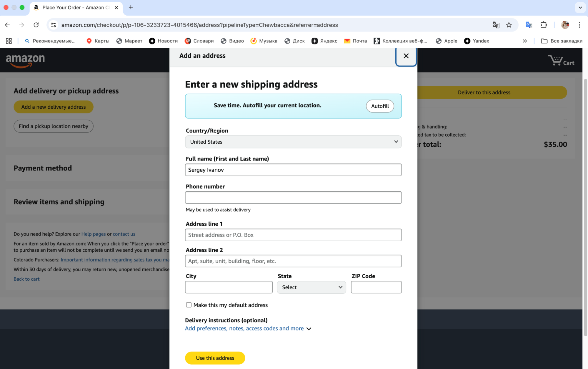Open the Country/Region dropdown
Image resolution: width=588 pixels, height=369 pixels.
pos(293,142)
